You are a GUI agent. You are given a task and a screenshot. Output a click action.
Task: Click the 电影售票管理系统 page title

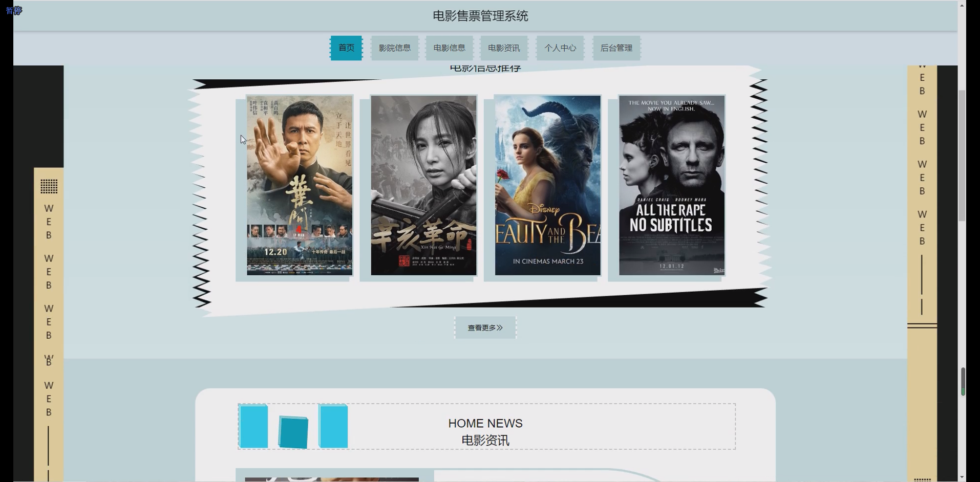click(x=480, y=16)
